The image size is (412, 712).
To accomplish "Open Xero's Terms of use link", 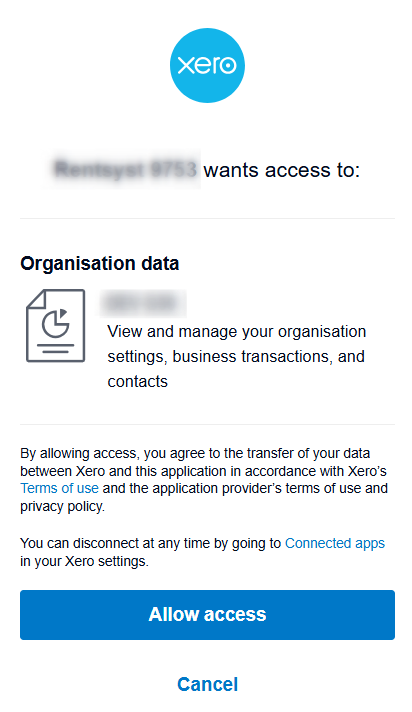I will (60, 488).
